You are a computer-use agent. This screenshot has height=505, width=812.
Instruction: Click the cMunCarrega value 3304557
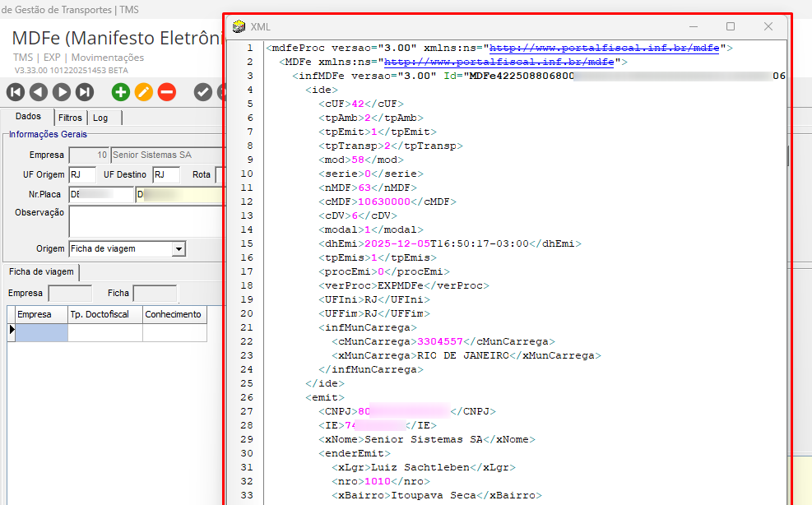[439, 341]
